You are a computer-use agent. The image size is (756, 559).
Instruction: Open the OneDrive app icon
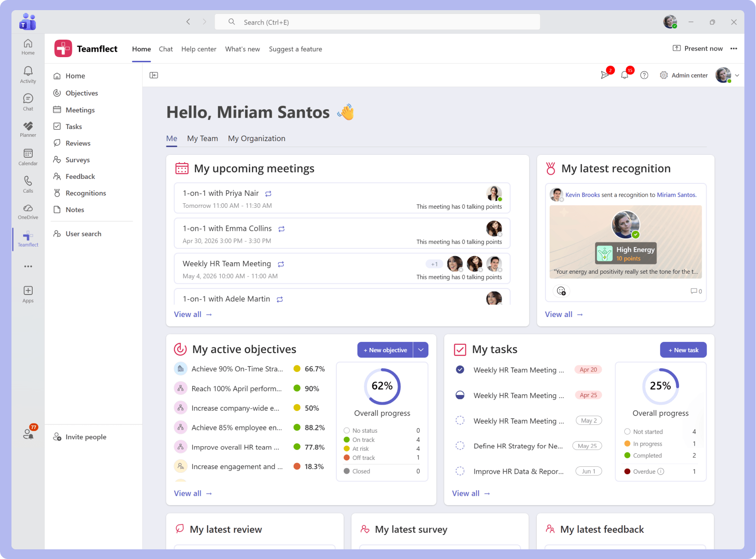(x=28, y=212)
